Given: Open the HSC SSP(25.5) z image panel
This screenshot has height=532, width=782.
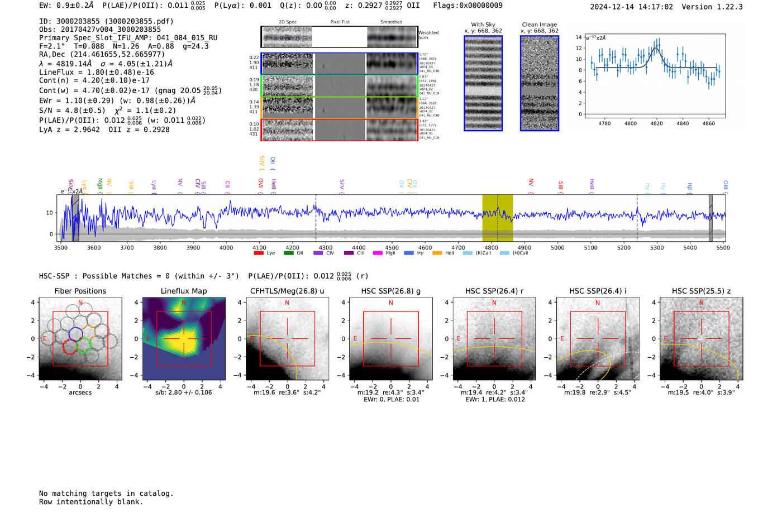Looking at the screenshot, I should click(x=701, y=338).
